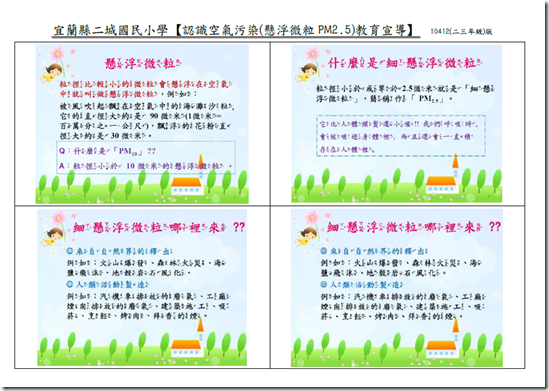Click the girl fairy icon in bottom-right slide
This screenshot has height=391, width=549.
(308, 237)
